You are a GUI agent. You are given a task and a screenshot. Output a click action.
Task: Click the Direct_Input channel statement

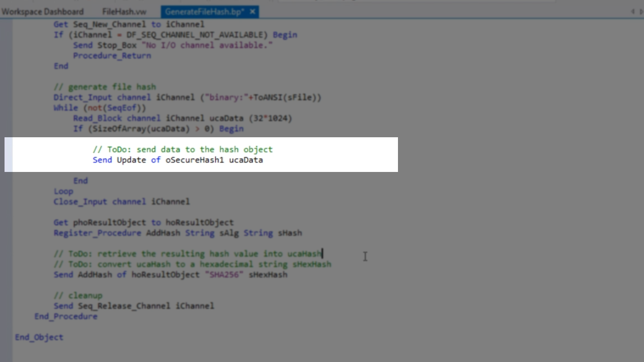(187, 97)
